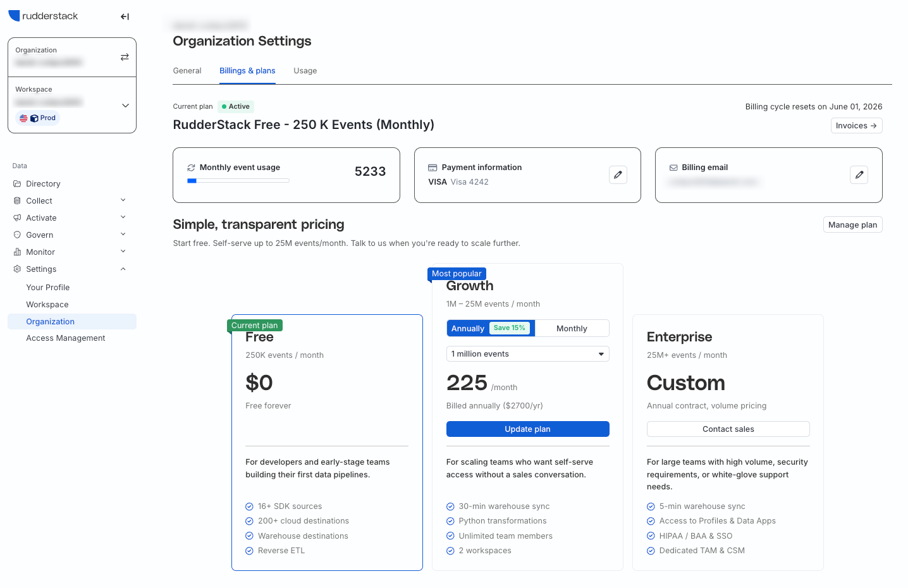Click the Billing email envelope icon
908x588 pixels.
click(673, 168)
